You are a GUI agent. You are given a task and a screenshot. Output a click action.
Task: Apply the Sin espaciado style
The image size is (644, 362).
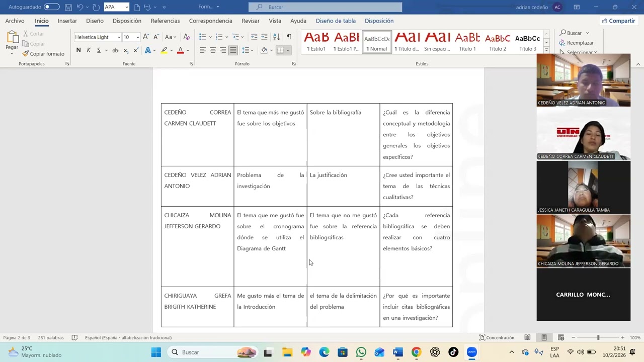[x=437, y=42]
